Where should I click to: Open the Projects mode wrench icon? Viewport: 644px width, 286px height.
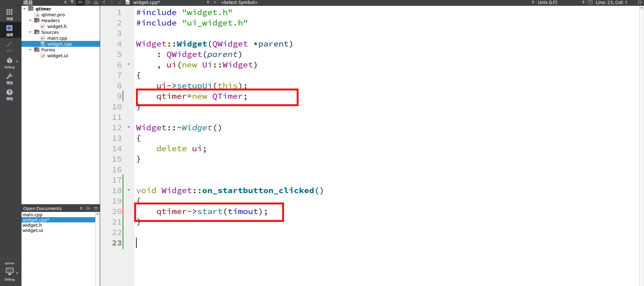pyautogui.click(x=9, y=76)
